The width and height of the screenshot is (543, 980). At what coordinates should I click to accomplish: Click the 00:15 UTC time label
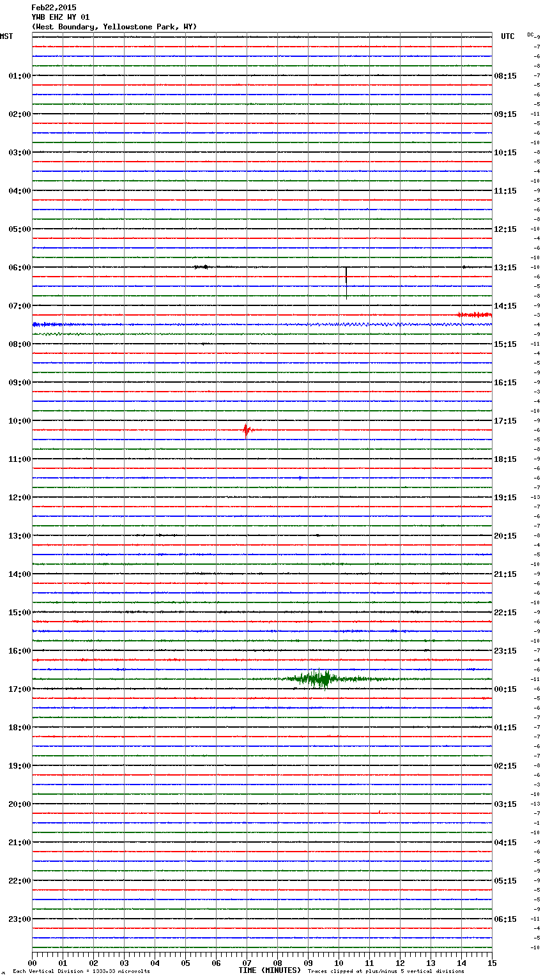(505, 689)
